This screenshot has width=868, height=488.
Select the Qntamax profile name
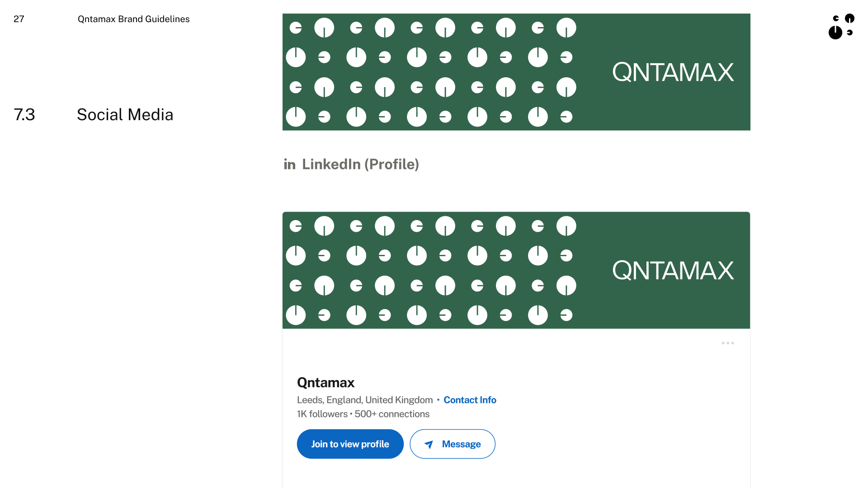click(x=325, y=383)
